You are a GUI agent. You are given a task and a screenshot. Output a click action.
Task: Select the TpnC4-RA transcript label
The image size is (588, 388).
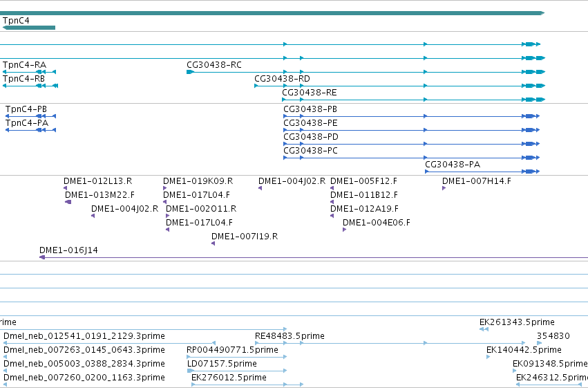(24, 65)
